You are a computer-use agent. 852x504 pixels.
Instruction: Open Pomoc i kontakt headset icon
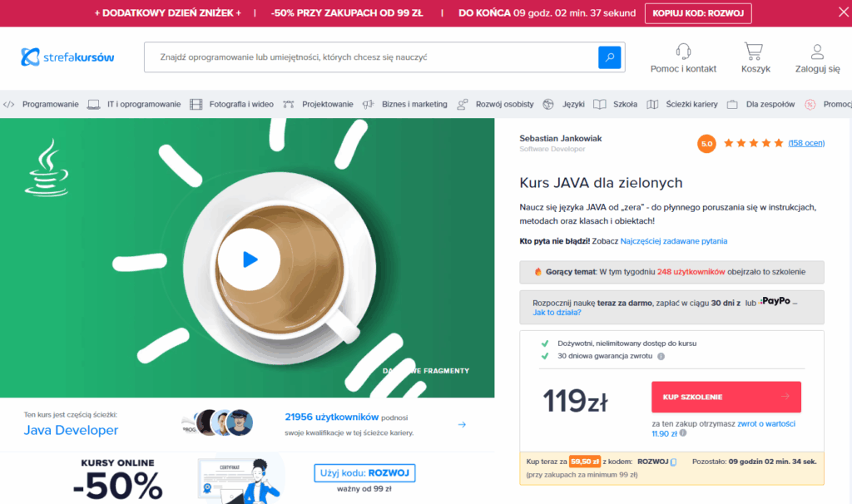[x=683, y=52]
